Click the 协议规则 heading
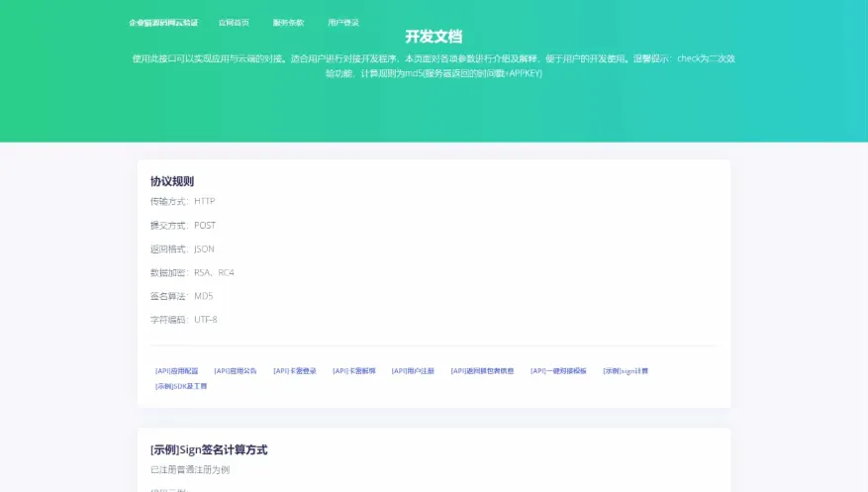The height and width of the screenshot is (492, 868). pos(172,181)
